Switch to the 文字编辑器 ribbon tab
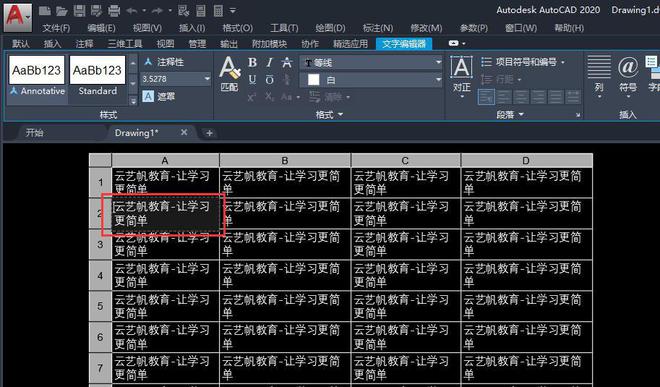Viewport: 660px width, 387px height. coord(404,44)
